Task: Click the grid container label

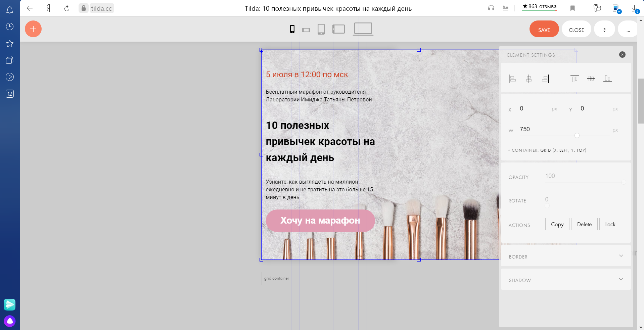Action: click(x=276, y=278)
